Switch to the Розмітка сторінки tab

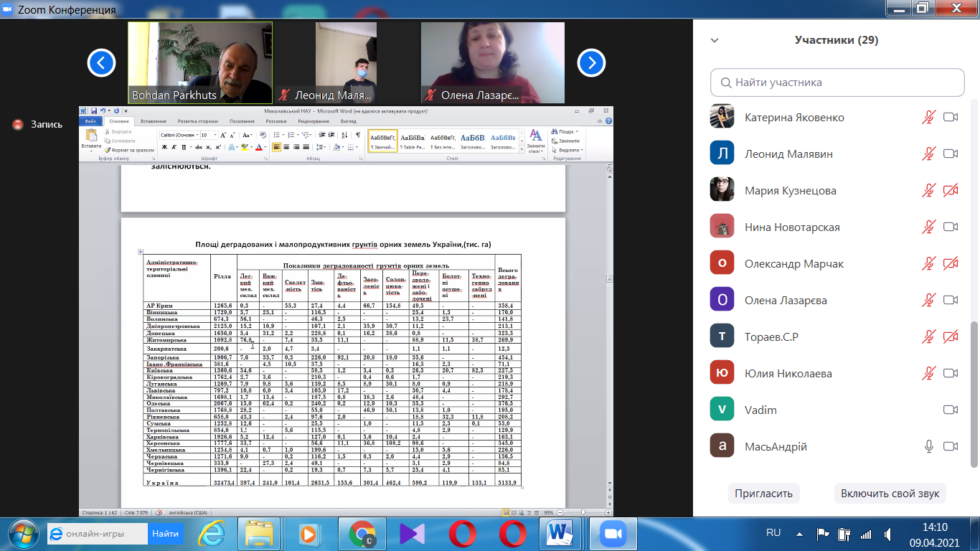198,121
